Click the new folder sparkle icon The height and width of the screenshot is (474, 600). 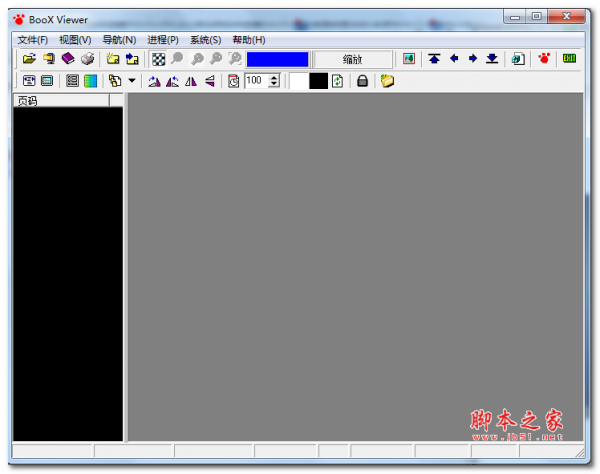coord(112,59)
